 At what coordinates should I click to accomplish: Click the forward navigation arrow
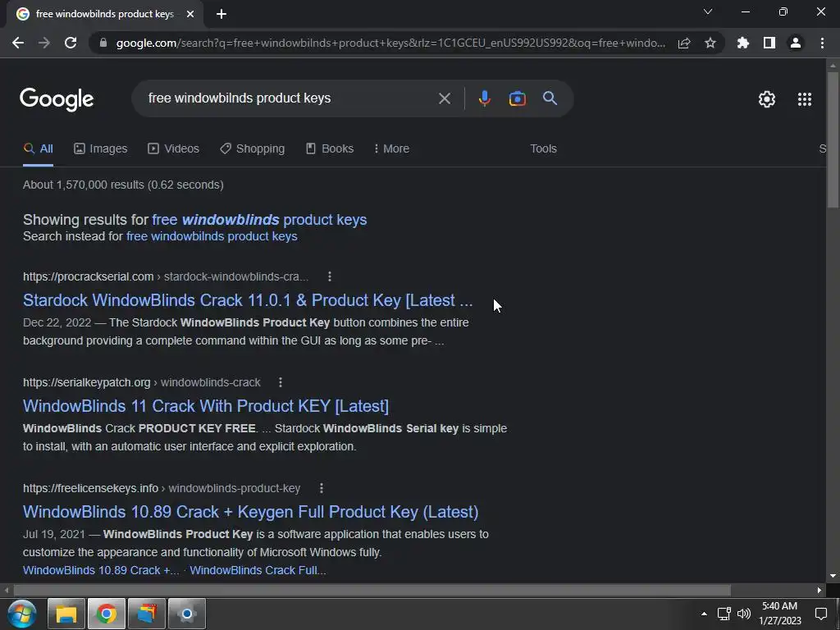[x=44, y=43]
